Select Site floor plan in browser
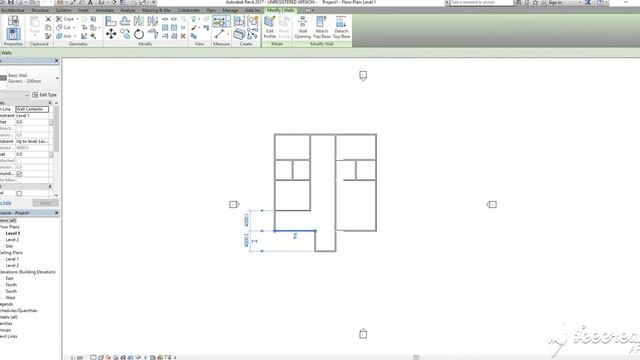This screenshot has height=360, width=640. pos(9,246)
